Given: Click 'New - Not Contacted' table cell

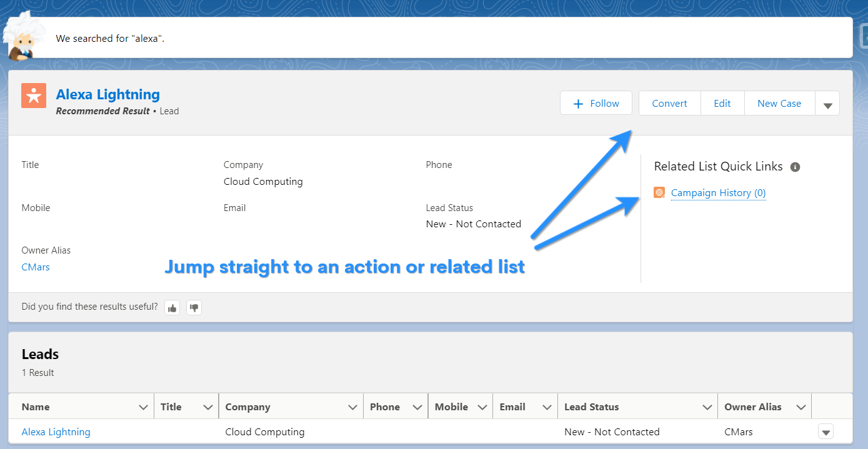Looking at the screenshot, I should 612,432.
